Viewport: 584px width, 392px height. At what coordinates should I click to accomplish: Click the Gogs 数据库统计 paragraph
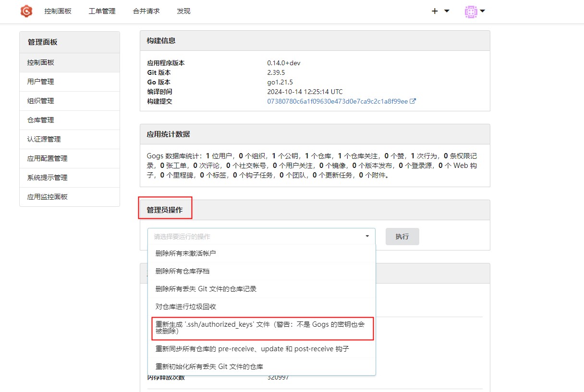click(313, 166)
